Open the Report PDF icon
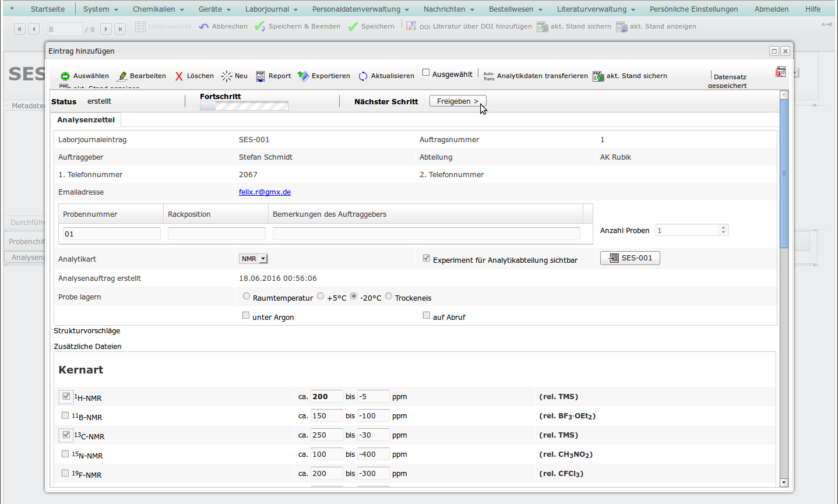 point(260,76)
